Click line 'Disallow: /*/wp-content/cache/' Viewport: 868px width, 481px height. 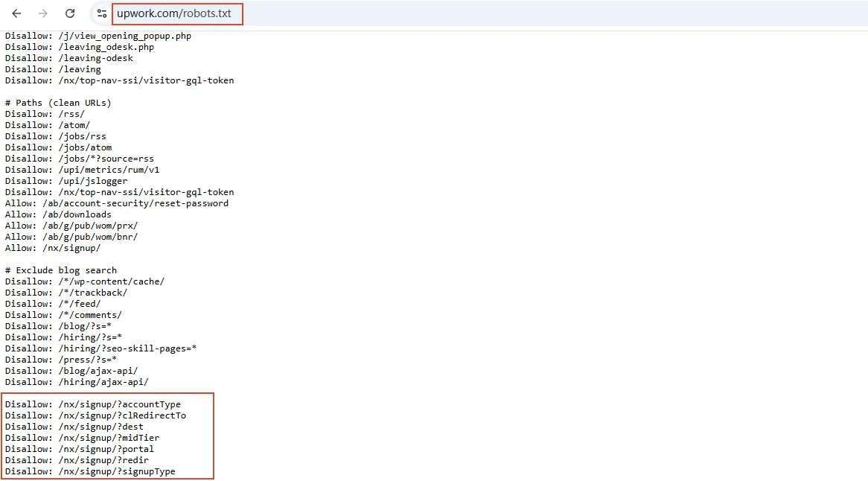click(85, 281)
